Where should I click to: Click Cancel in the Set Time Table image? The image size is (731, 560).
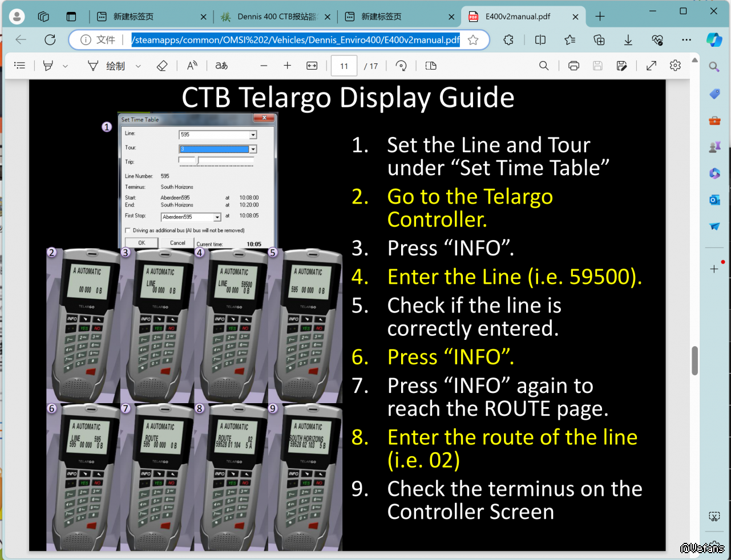coord(177,243)
